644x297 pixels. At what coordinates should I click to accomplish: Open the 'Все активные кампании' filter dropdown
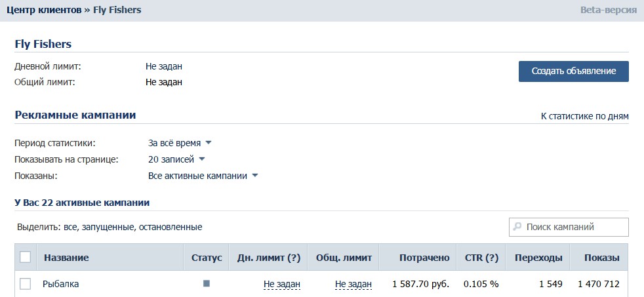coord(203,176)
